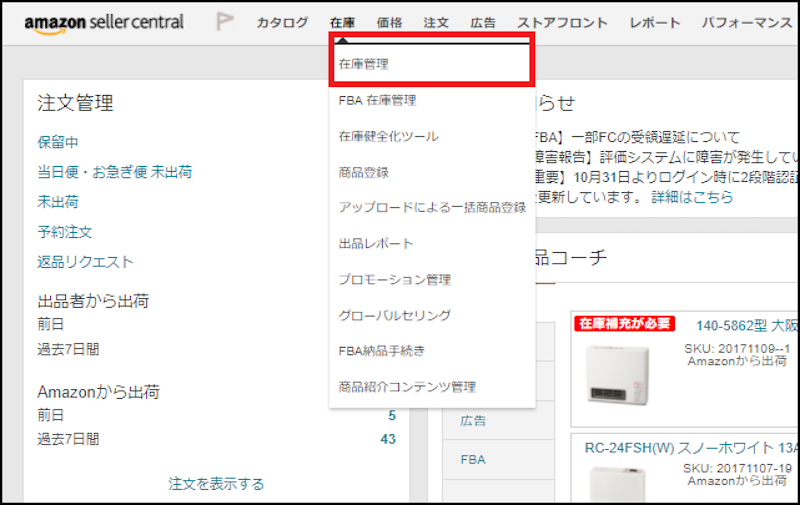Expand the レポート navigation menu
Image resolution: width=800 pixels, height=505 pixels.
[x=655, y=23]
